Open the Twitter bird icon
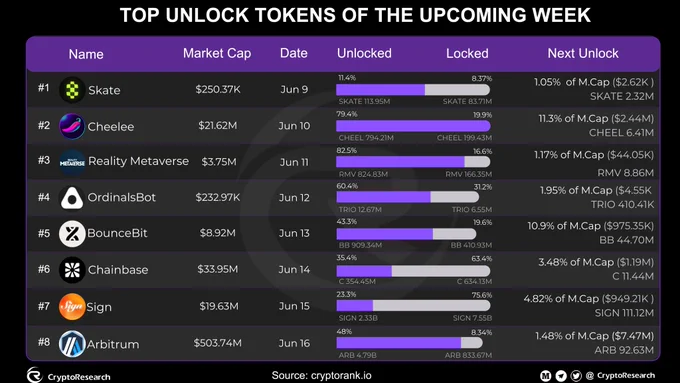This screenshot has width=680, height=383. point(576,376)
